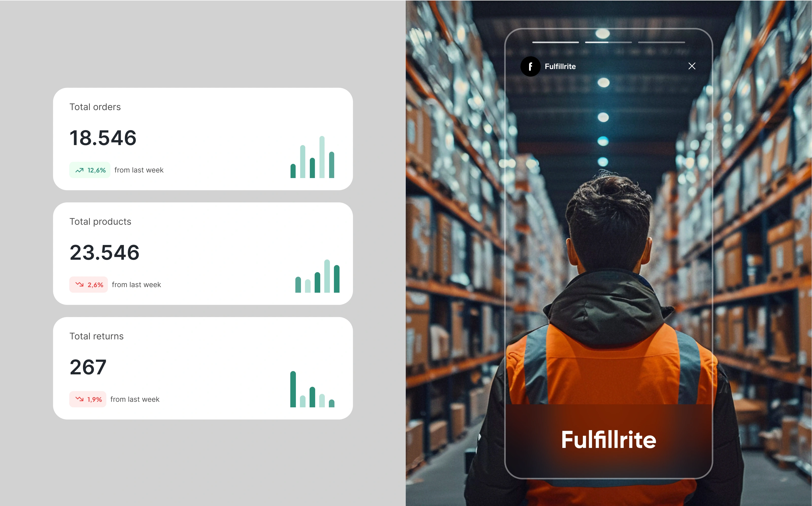
Task: Select the Total orders label
Action: pos(95,107)
